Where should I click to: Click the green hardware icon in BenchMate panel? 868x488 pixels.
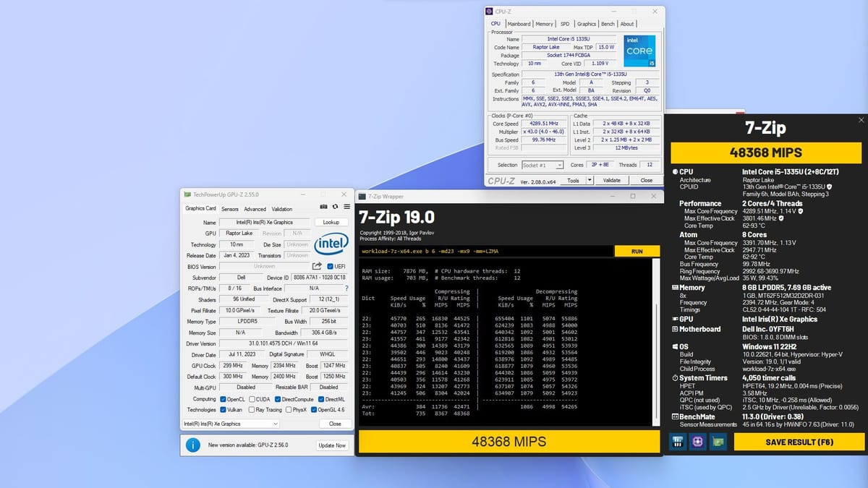point(718,442)
